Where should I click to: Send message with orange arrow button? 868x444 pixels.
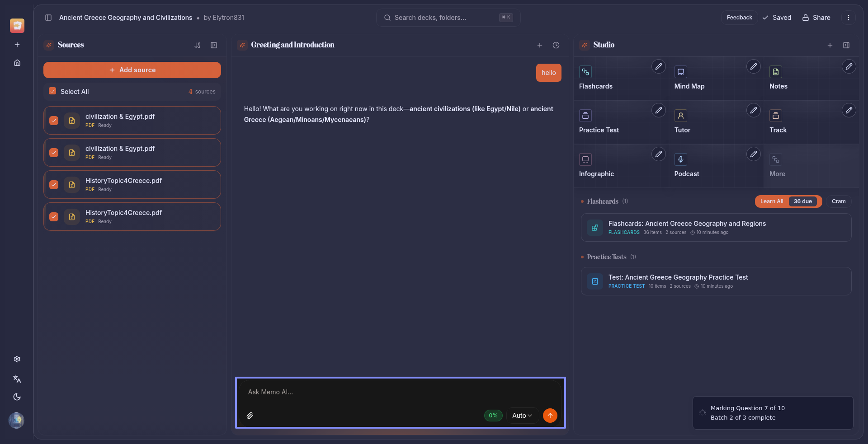point(550,416)
